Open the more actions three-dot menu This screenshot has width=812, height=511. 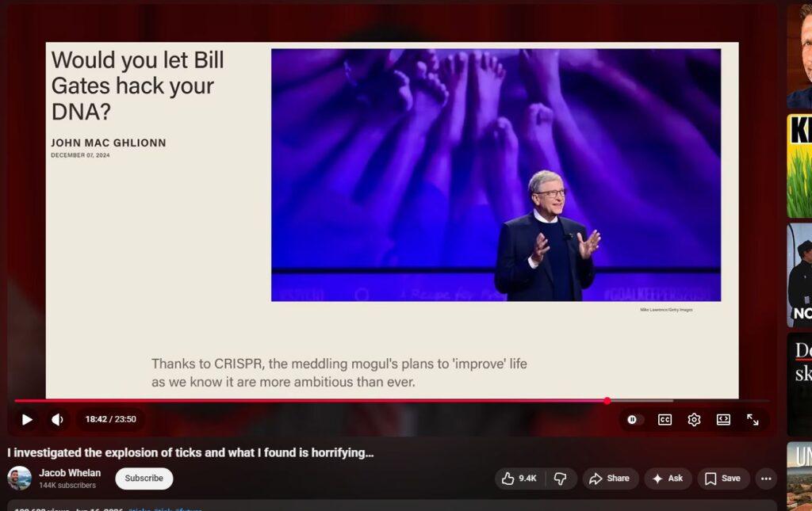click(767, 479)
